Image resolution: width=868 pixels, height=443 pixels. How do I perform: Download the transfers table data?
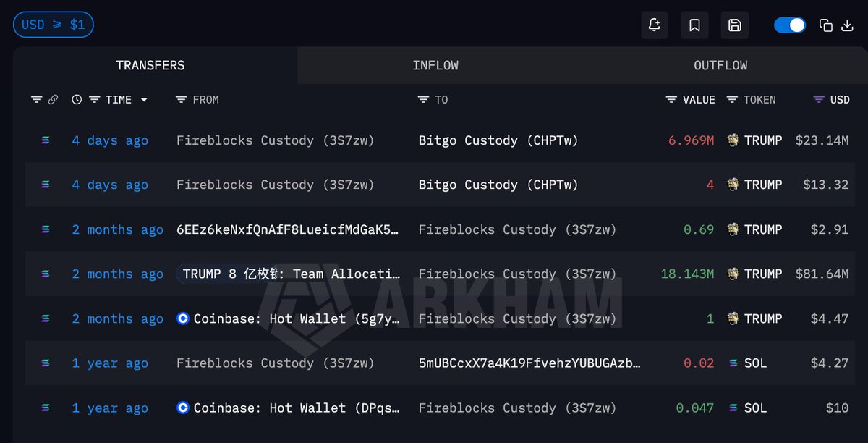848,25
